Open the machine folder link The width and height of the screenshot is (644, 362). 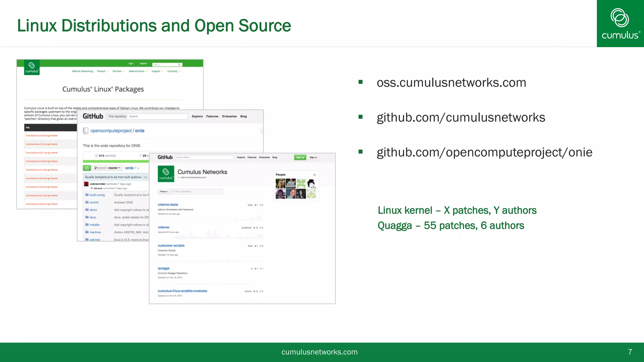(95, 233)
